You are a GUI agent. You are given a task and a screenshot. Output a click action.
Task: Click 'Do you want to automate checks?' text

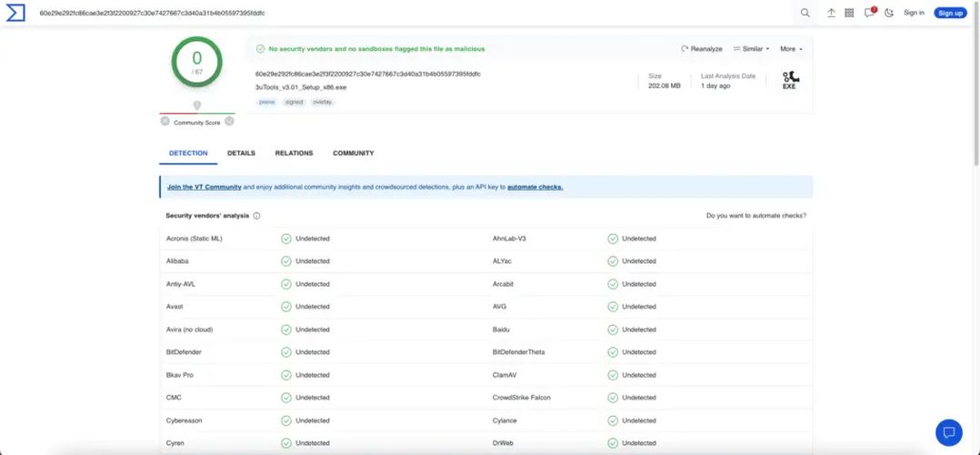[x=756, y=216]
